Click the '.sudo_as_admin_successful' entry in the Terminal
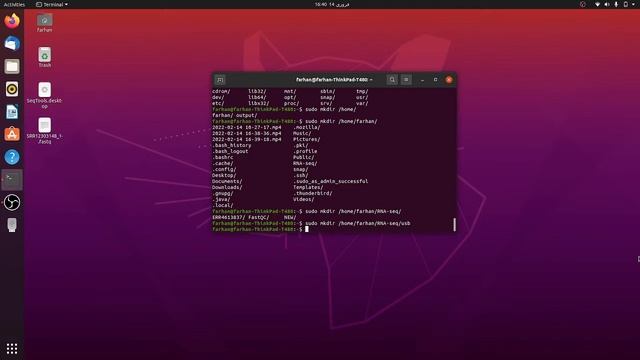640x360 pixels. click(x=330, y=181)
